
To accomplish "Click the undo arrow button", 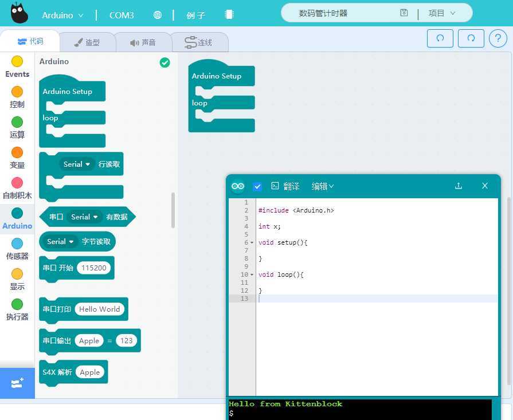I will 440,38.
